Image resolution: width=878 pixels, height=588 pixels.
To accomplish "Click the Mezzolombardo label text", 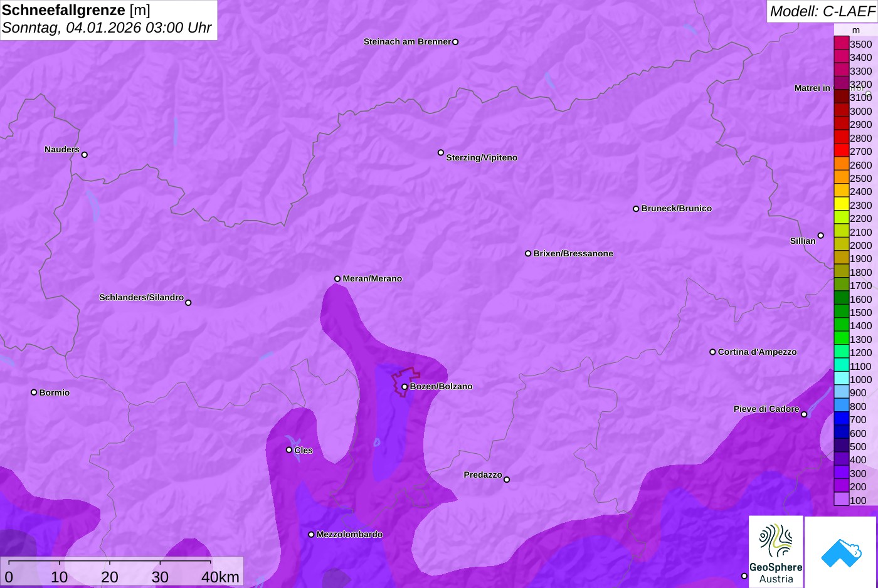I will point(349,534).
